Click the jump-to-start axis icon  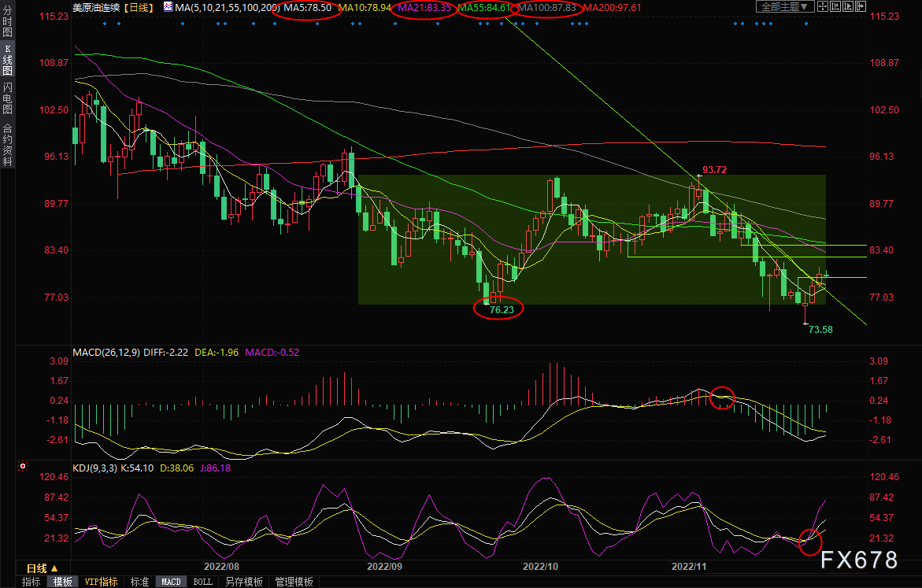835,6
